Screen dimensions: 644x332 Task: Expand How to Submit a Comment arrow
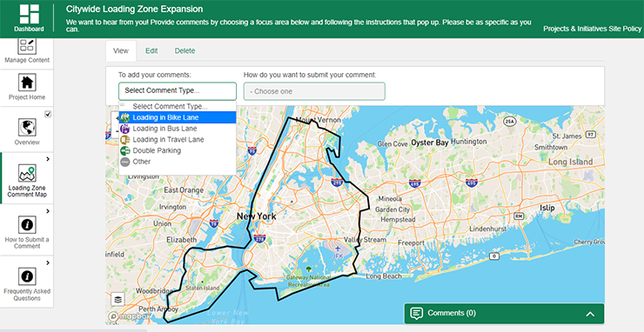tap(48, 211)
